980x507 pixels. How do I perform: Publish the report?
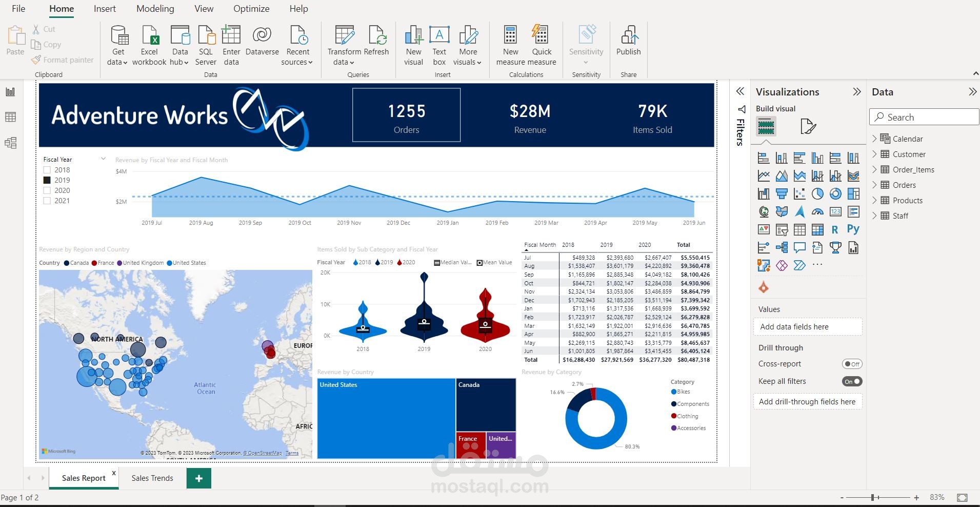click(x=628, y=41)
